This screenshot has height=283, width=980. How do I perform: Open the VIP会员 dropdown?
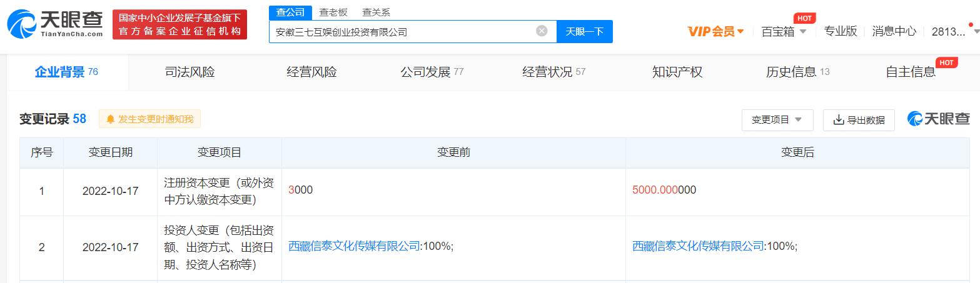point(715,31)
